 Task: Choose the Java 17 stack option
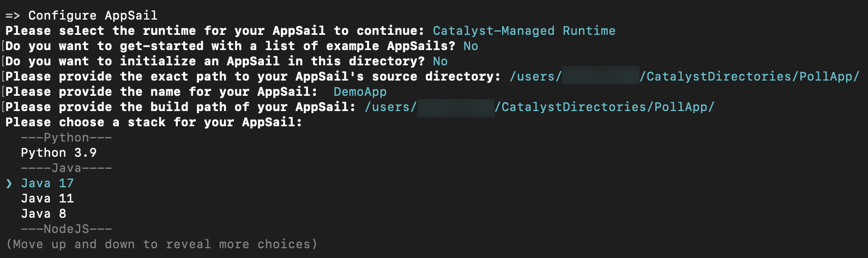point(47,183)
